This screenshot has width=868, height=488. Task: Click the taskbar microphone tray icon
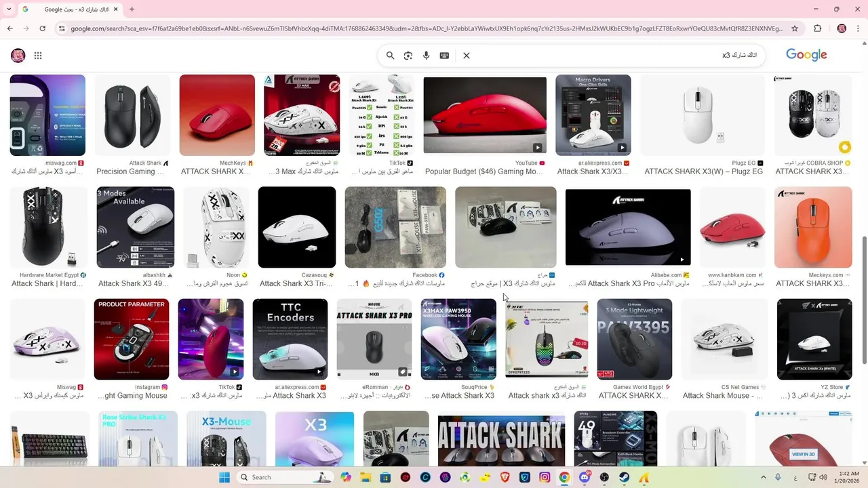click(778, 477)
